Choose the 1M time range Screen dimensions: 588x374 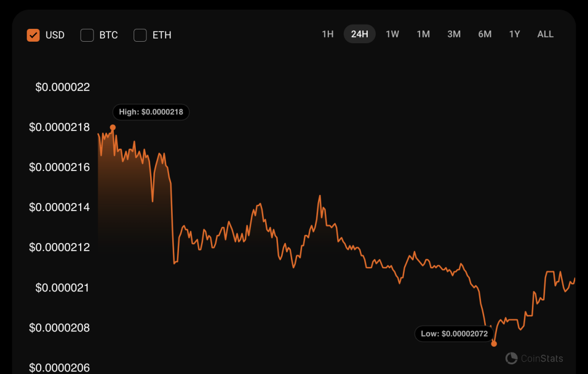423,34
